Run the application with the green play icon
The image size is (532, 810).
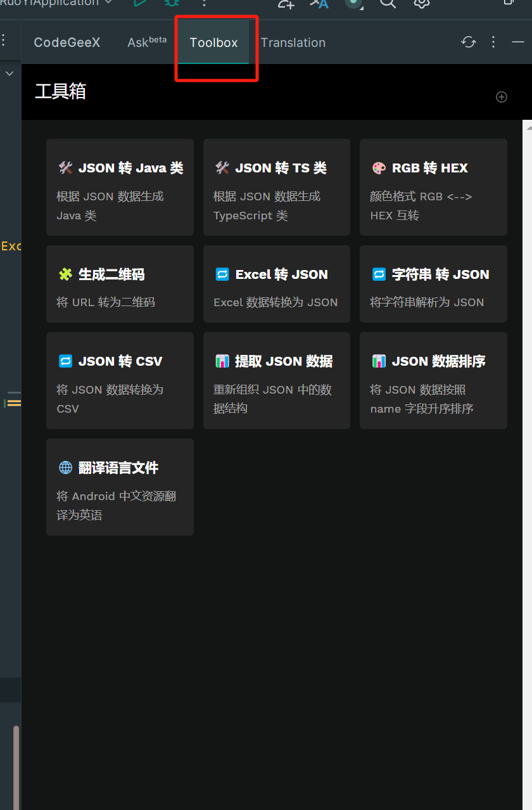(x=140, y=3)
